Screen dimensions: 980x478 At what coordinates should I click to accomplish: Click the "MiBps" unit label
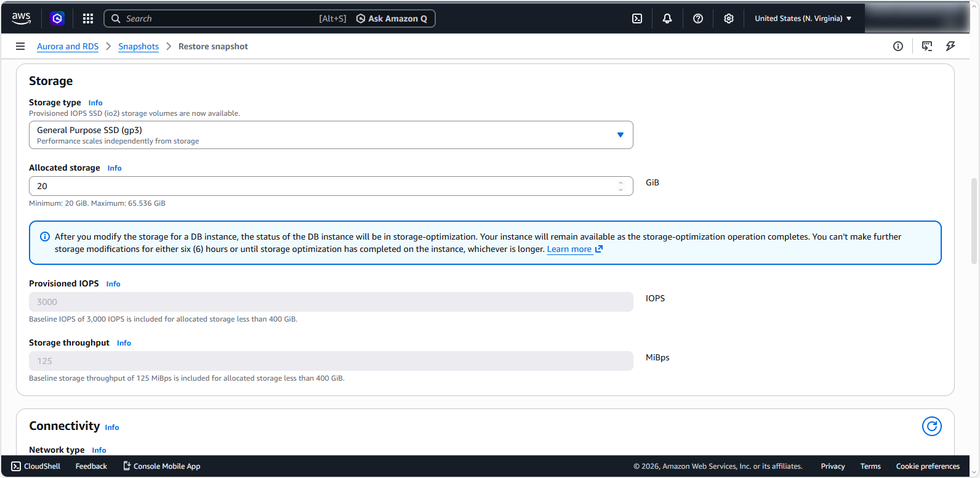pyautogui.click(x=657, y=357)
